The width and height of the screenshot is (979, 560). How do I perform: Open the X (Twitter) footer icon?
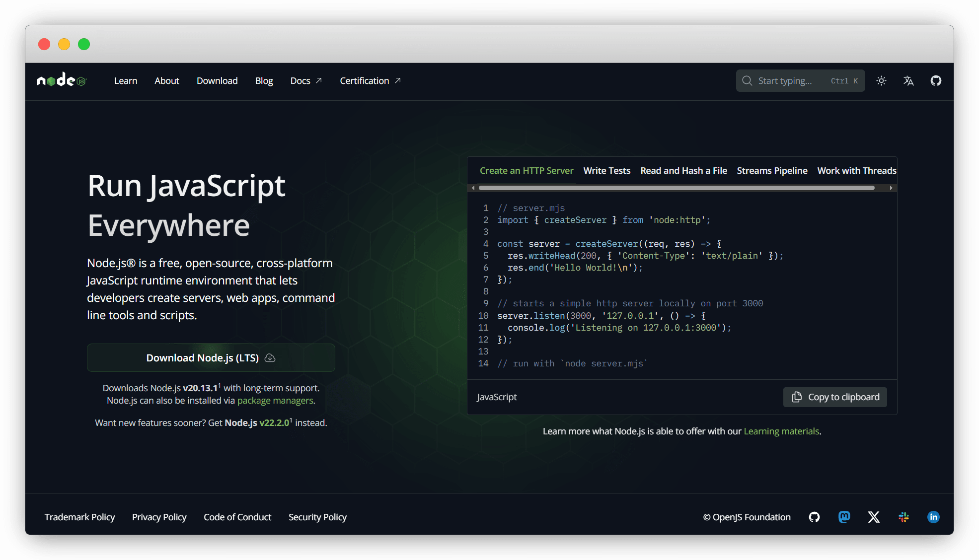874,517
